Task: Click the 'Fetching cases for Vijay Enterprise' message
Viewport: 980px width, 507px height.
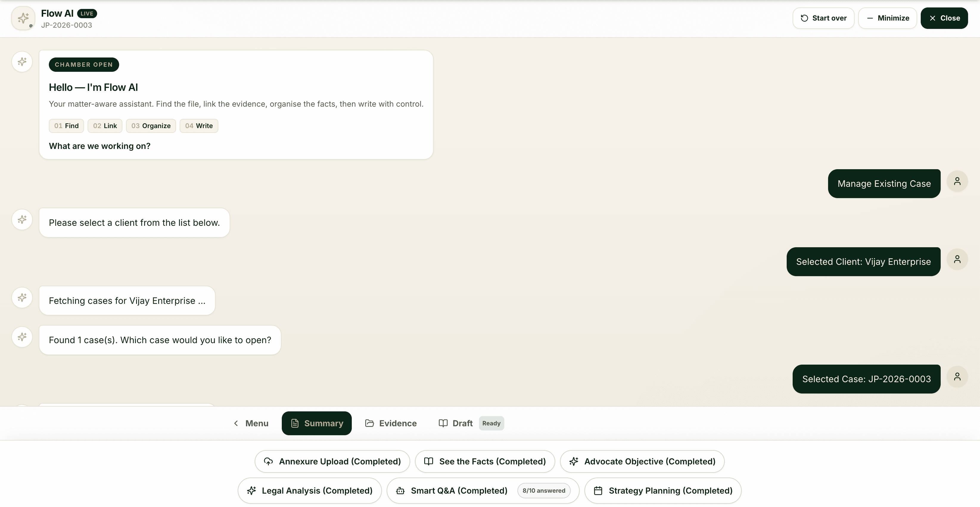Action: pos(127,301)
